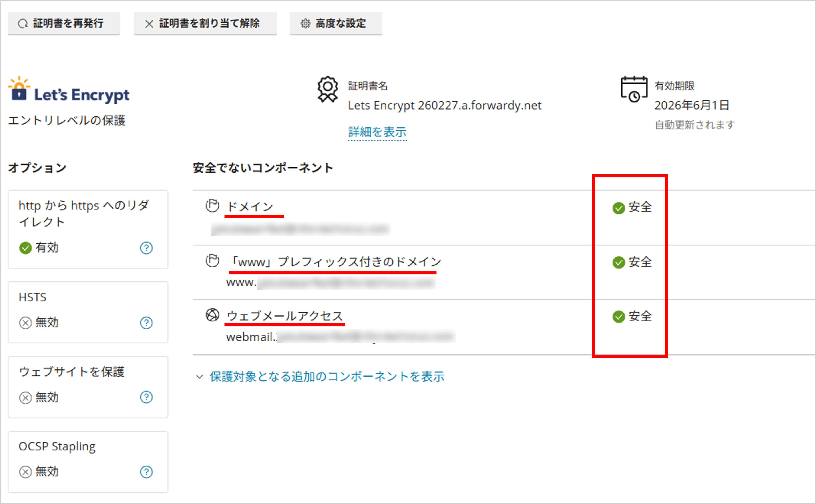Viewport: 816px width, 504px height.
Task: Click help icon for ウェブサイトを保護
Action: click(x=146, y=397)
